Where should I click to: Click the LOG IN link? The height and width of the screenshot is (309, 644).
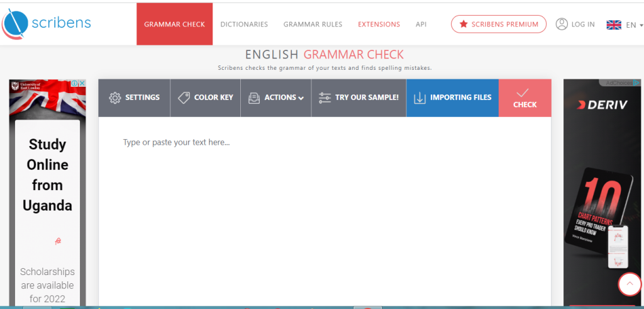[583, 25]
